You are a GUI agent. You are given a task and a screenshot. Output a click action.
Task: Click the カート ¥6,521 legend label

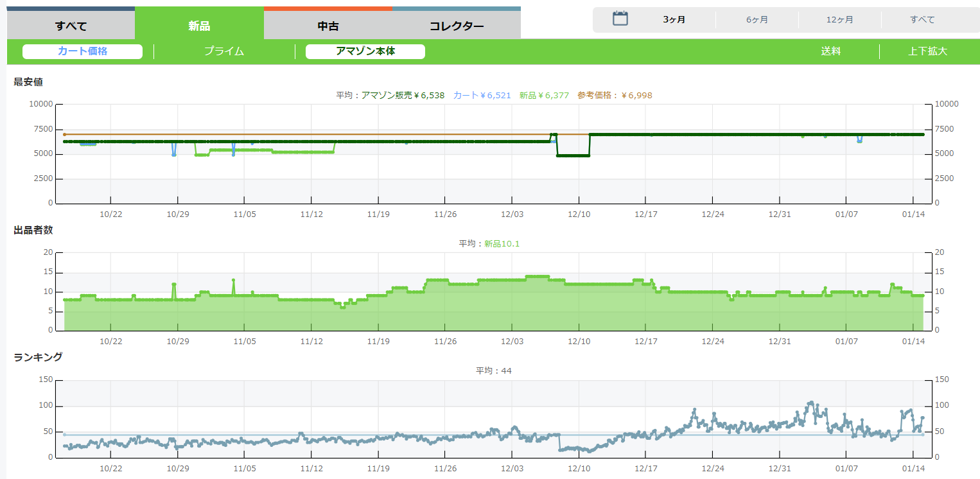(482, 95)
